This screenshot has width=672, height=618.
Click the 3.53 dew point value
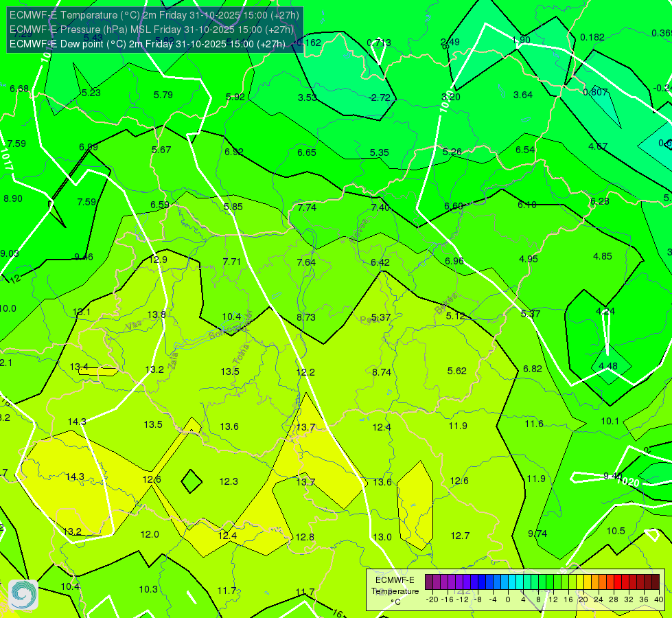[308, 98]
